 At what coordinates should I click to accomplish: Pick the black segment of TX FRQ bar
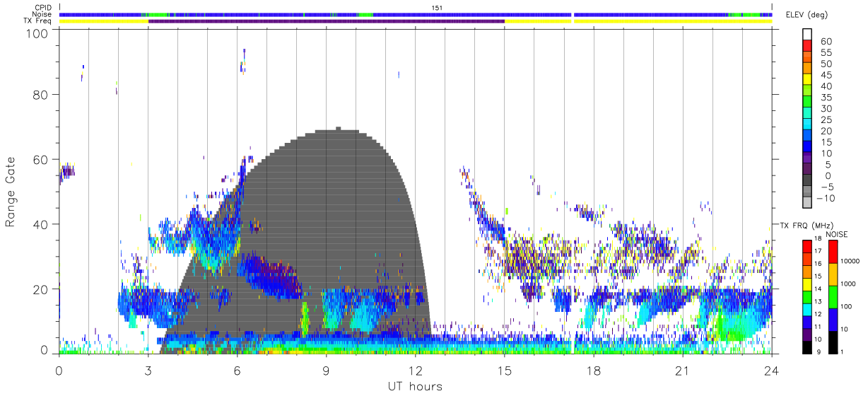(808, 347)
